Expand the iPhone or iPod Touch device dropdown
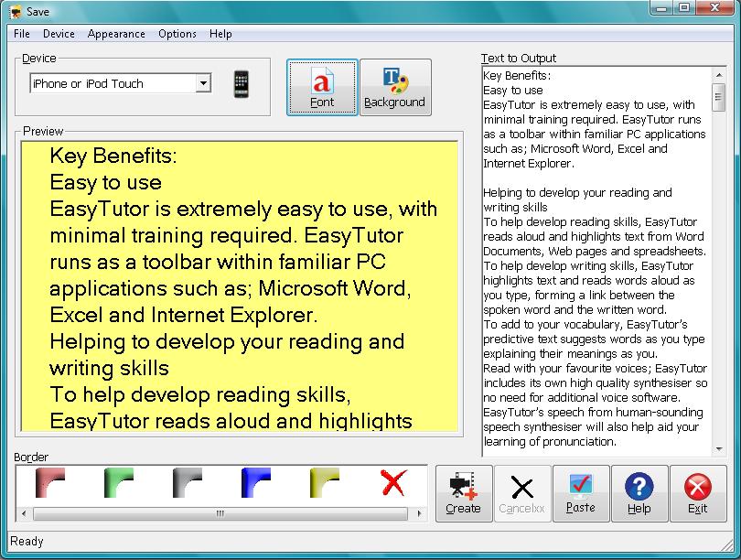Viewport: 741px width, 560px height. (x=203, y=83)
